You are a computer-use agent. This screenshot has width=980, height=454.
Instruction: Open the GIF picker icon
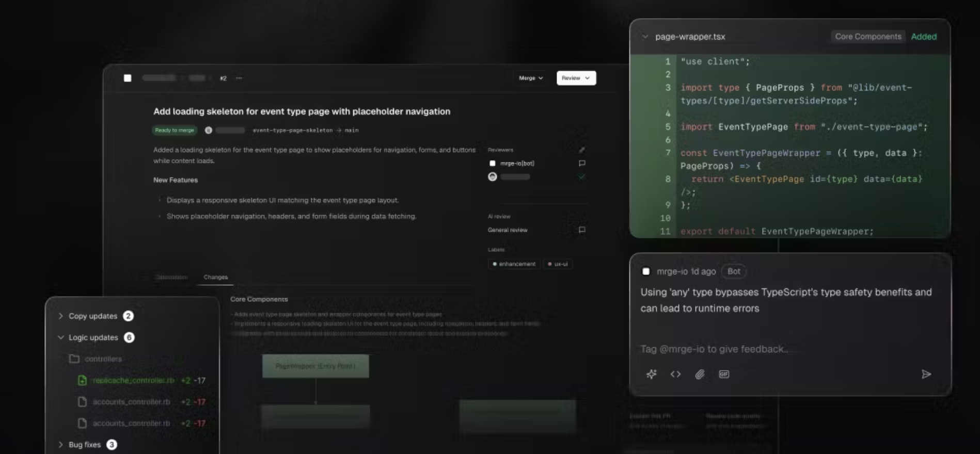tap(724, 374)
